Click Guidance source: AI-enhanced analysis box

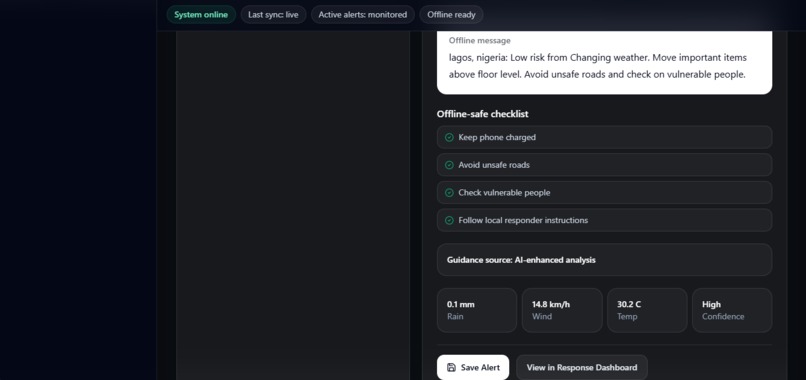[x=604, y=260]
